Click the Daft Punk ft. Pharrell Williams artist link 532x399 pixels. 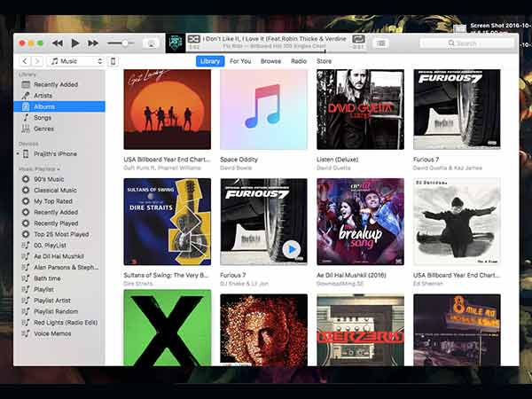162,168
